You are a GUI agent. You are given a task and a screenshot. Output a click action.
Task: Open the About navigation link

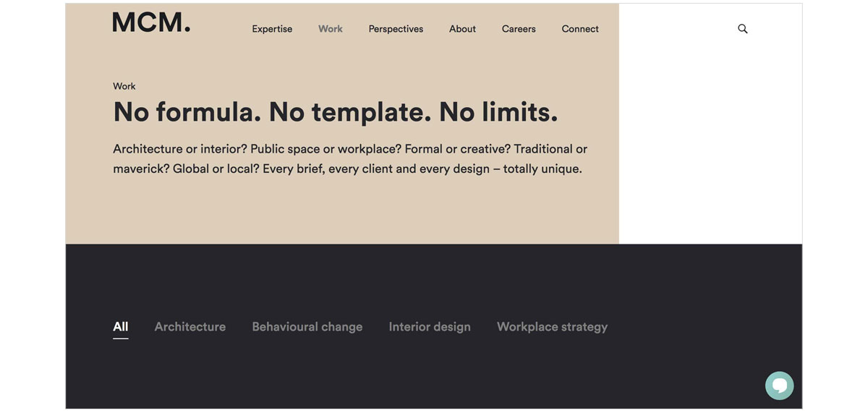(462, 29)
